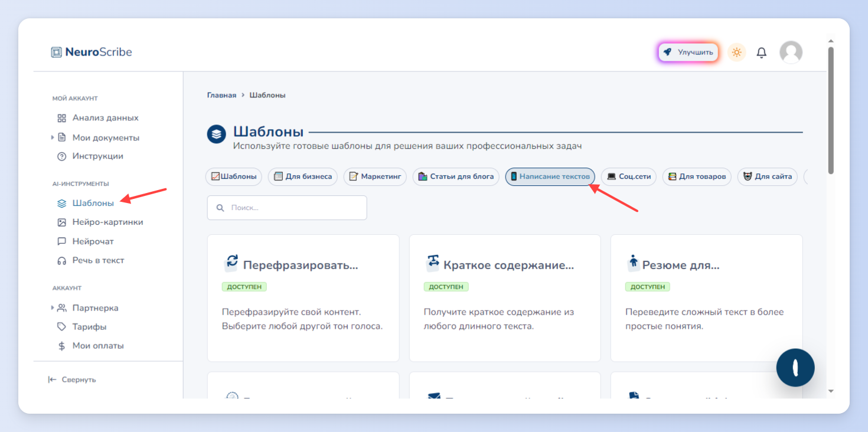
Task: Select the Маркетинг tab
Action: pyautogui.click(x=375, y=176)
